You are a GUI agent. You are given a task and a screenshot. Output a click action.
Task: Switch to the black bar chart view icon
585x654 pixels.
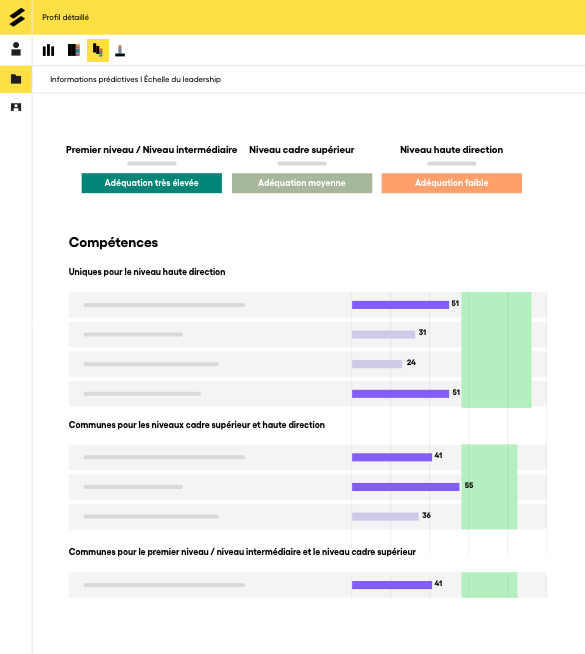pyautogui.click(x=48, y=50)
